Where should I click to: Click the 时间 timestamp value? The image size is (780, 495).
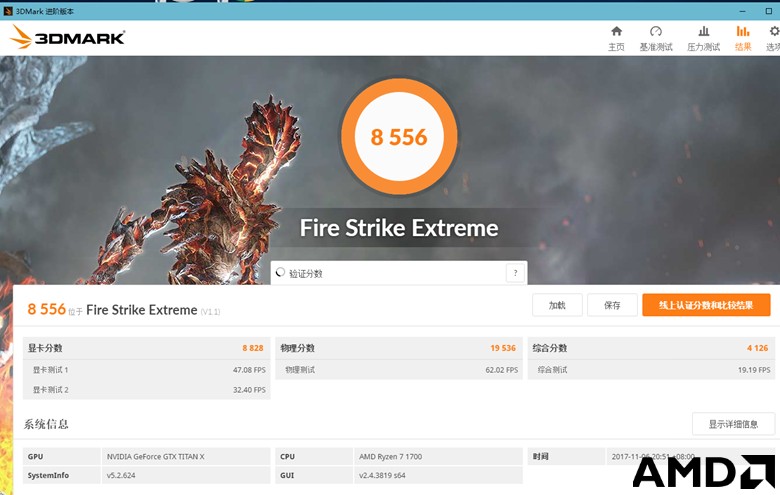[653, 457]
